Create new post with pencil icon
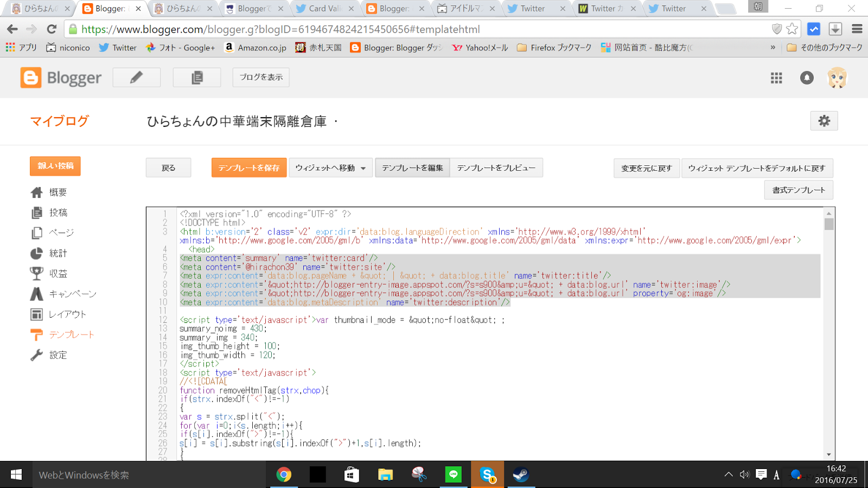Image resolution: width=868 pixels, height=488 pixels. (x=137, y=78)
